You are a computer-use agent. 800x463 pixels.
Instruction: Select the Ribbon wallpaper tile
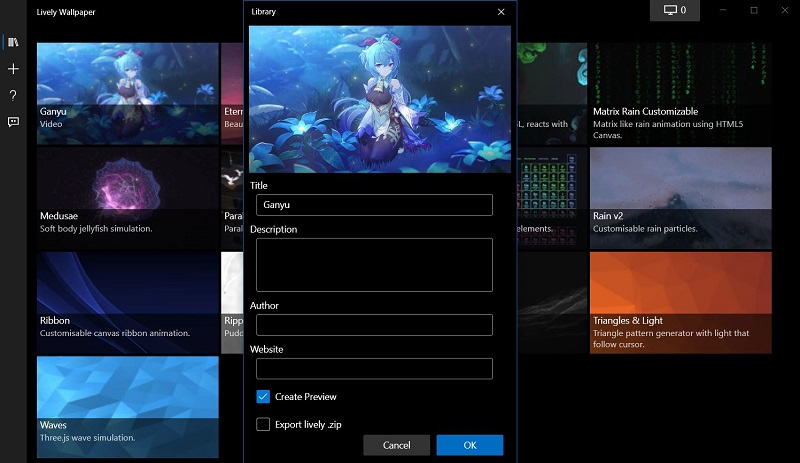(128, 303)
